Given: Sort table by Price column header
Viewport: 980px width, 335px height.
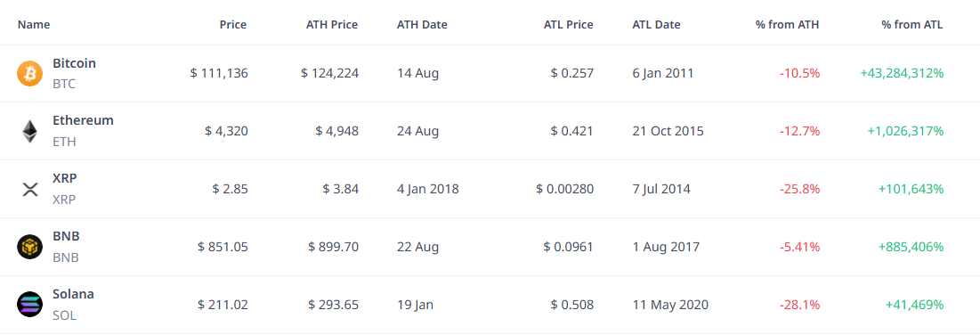Looking at the screenshot, I should [x=233, y=25].
